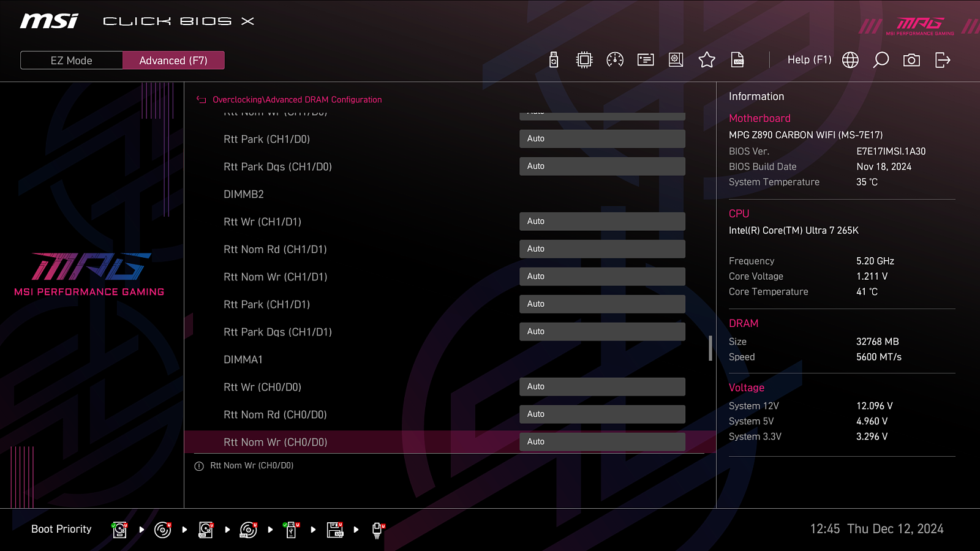The height and width of the screenshot is (551, 980).
Task: Select the USB hard disk boot device icon
Action: 206,530
